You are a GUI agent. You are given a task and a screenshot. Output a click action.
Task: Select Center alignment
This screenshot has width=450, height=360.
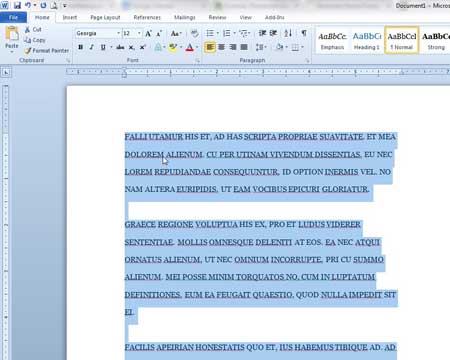tap(221, 47)
